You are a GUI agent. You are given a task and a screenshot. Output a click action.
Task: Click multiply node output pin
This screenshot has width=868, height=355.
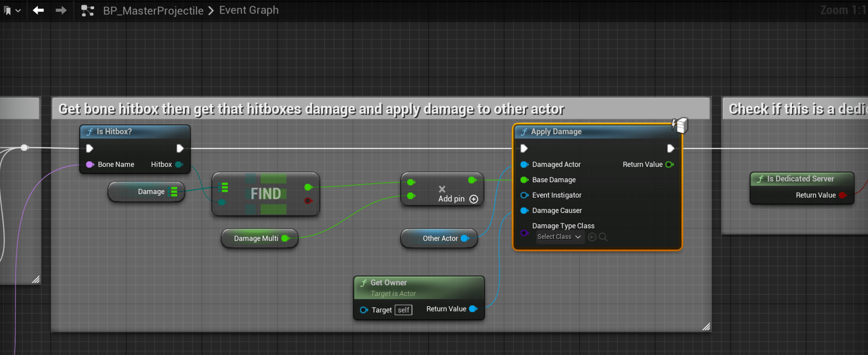(x=472, y=180)
